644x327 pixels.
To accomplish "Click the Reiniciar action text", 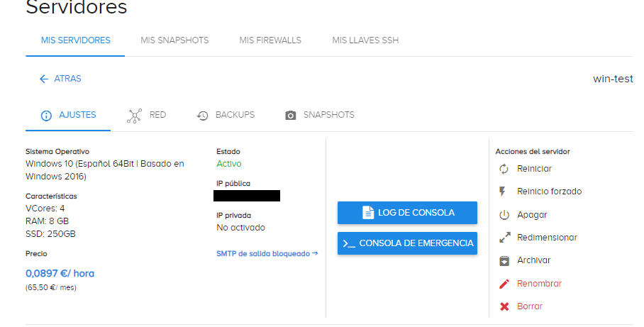I will (x=534, y=169).
